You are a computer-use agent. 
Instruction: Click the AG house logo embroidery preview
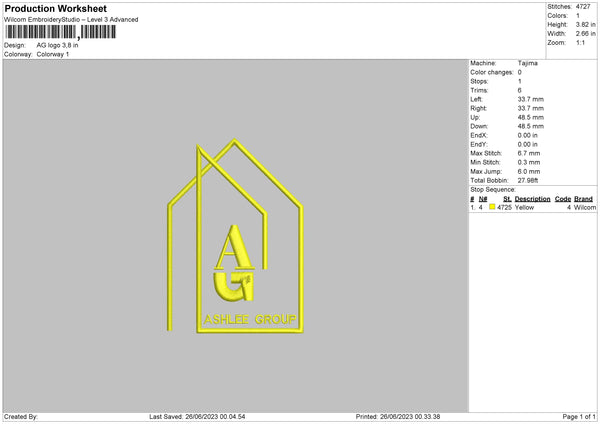(235, 236)
